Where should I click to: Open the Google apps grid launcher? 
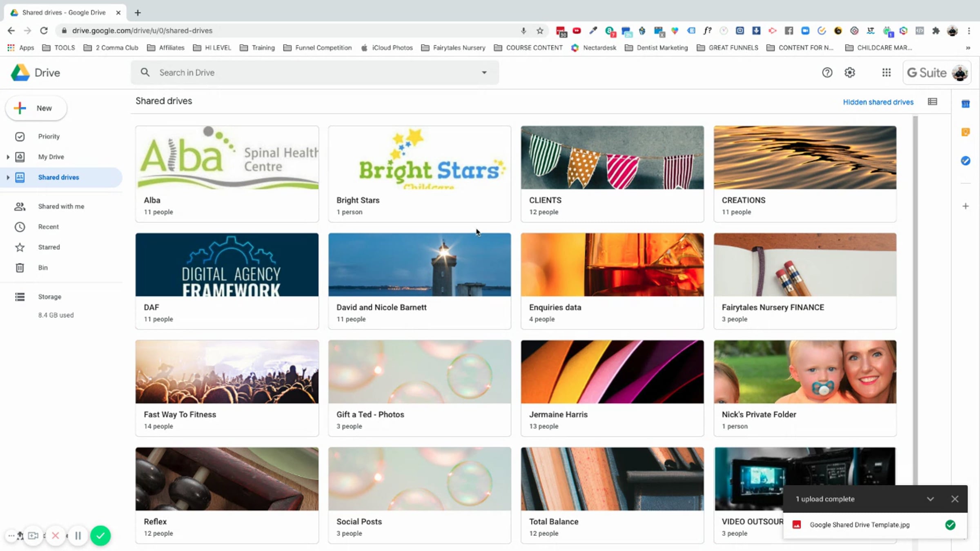tap(886, 73)
